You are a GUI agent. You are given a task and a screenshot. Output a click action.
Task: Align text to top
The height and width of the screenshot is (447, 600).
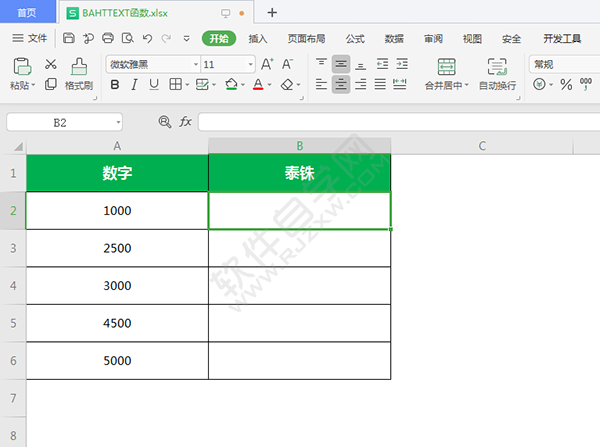(x=321, y=63)
